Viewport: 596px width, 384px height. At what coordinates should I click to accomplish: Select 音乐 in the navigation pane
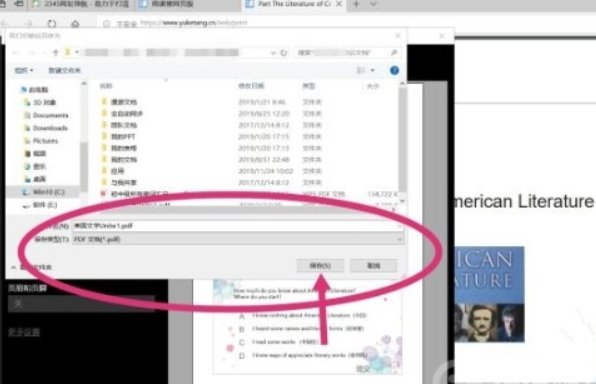coord(35,167)
